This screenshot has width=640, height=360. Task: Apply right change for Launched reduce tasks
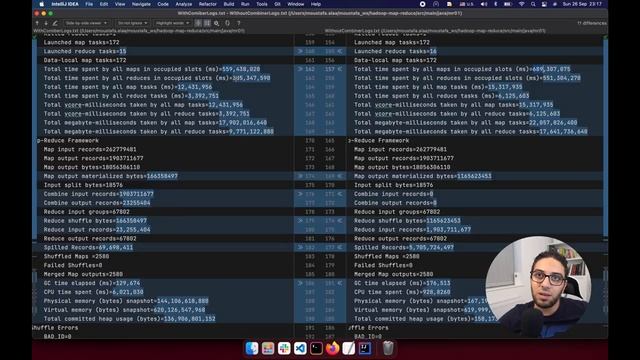coord(340,51)
